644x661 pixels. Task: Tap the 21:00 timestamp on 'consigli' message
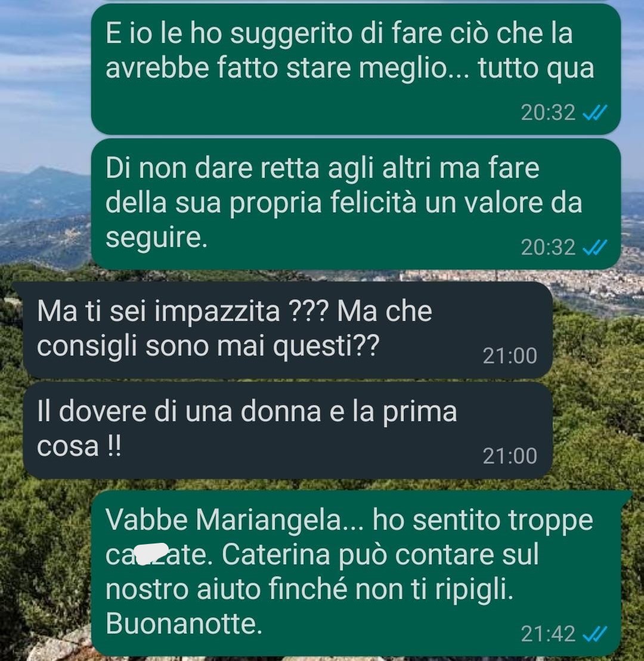click(510, 356)
